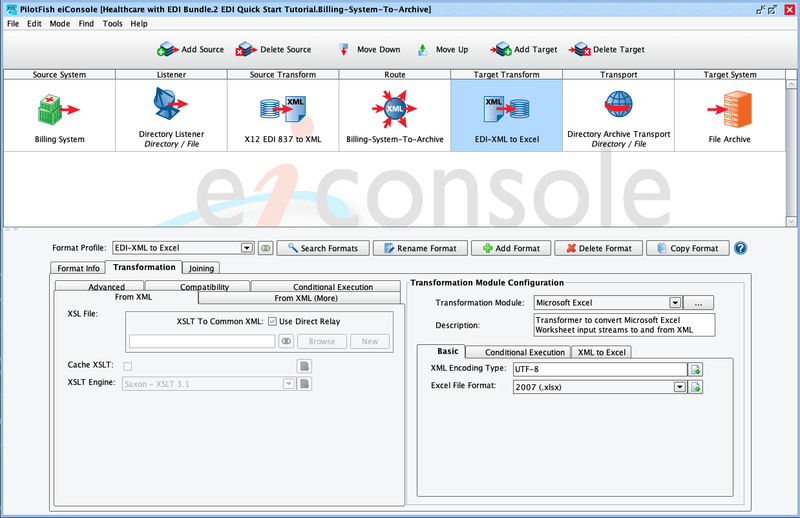Click into the XML Encoding Type field

(600, 369)
